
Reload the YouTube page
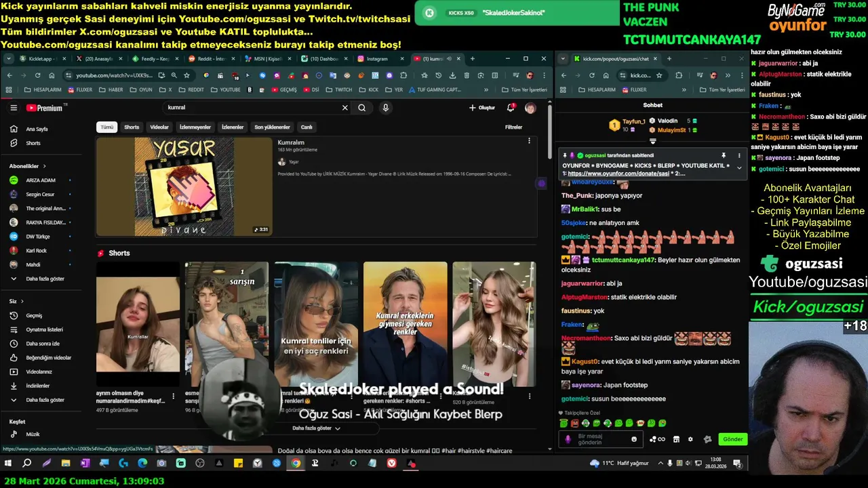37,75
